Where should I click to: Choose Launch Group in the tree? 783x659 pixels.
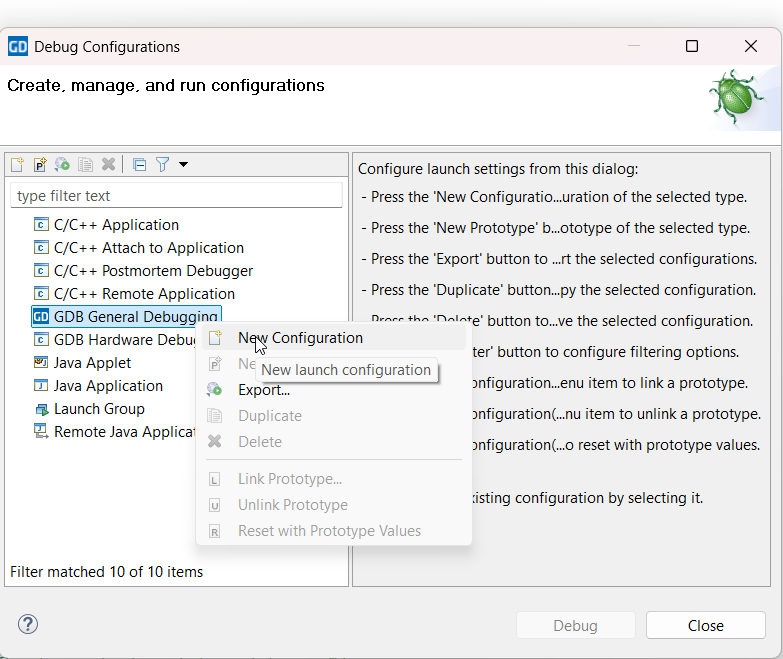[x=99, y=409]
